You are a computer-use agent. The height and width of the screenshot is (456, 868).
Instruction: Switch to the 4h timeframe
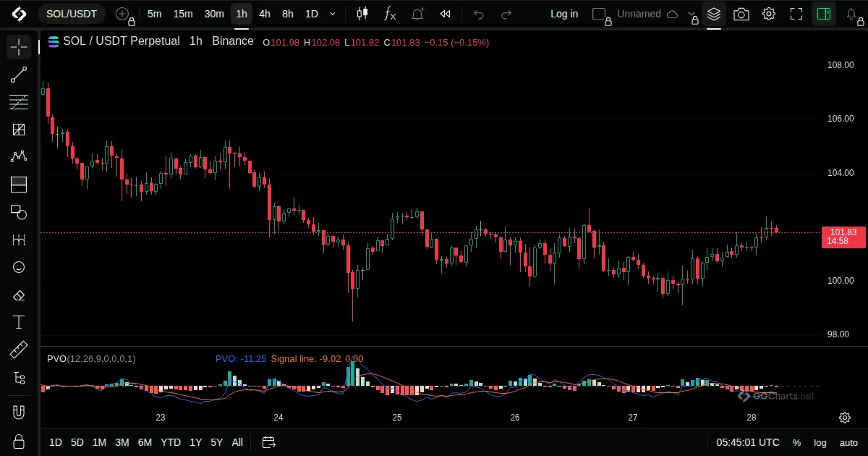pyautogui.click(x=265, y=14)
